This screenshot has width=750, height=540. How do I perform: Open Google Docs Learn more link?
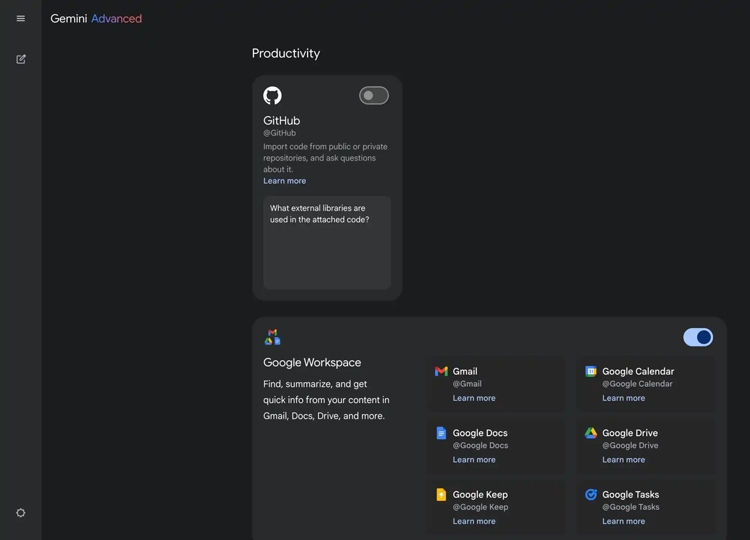pyautogui.click(x=474, y=460)
